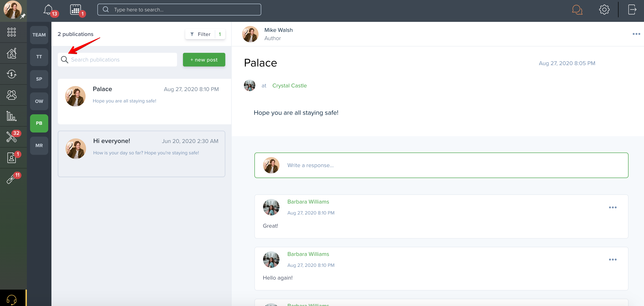
Task: Open the people group icon in sidebar
Action: point(12,95)
